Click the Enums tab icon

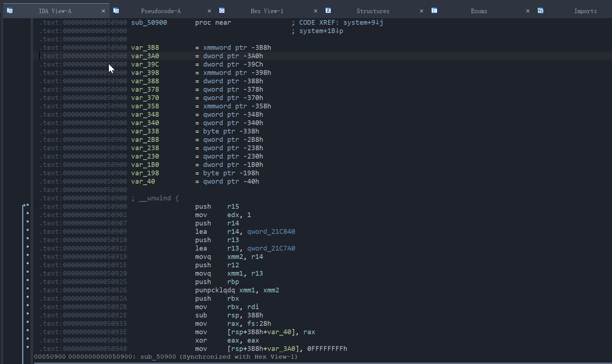[x=434, y=11]
